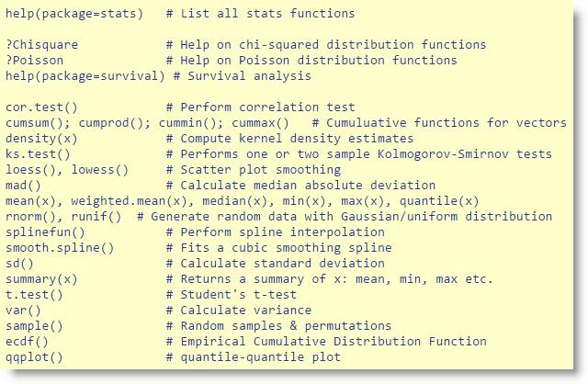Screen dimensions: 588x384
Task: Click the density(x) function
Action: click(x=41, y=139)
